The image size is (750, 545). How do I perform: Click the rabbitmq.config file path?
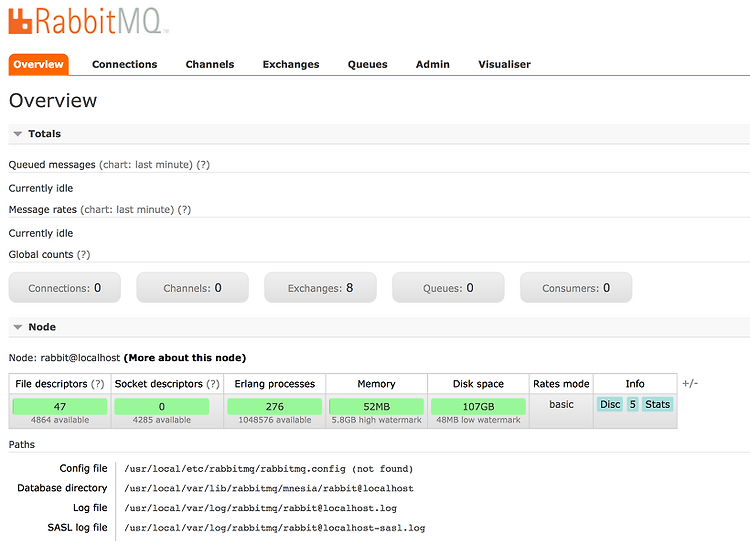pos(268,469)
